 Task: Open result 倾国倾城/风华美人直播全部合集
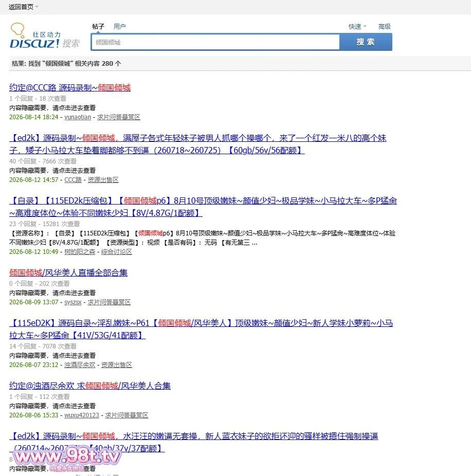click(68, 272)
